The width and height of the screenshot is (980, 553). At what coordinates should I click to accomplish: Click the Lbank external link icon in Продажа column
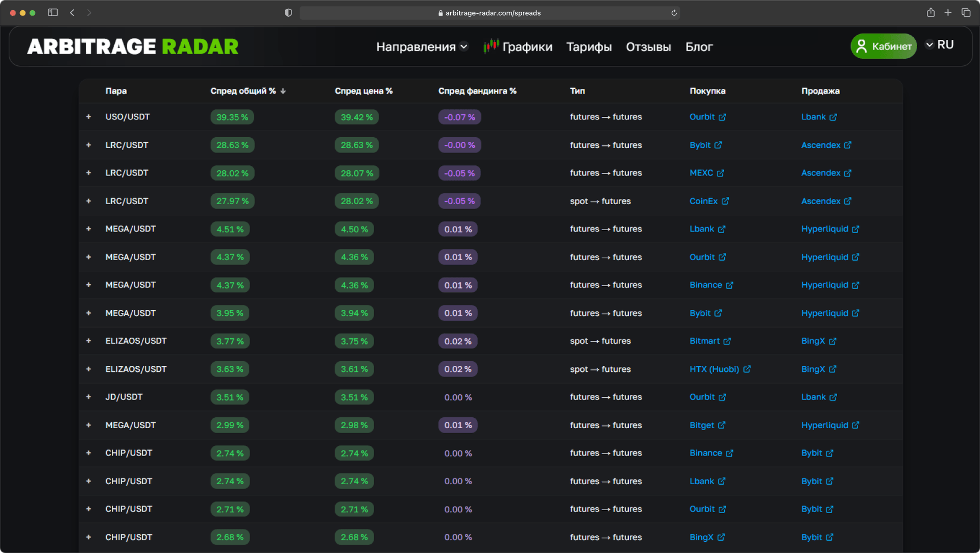(x=832, y=117)
